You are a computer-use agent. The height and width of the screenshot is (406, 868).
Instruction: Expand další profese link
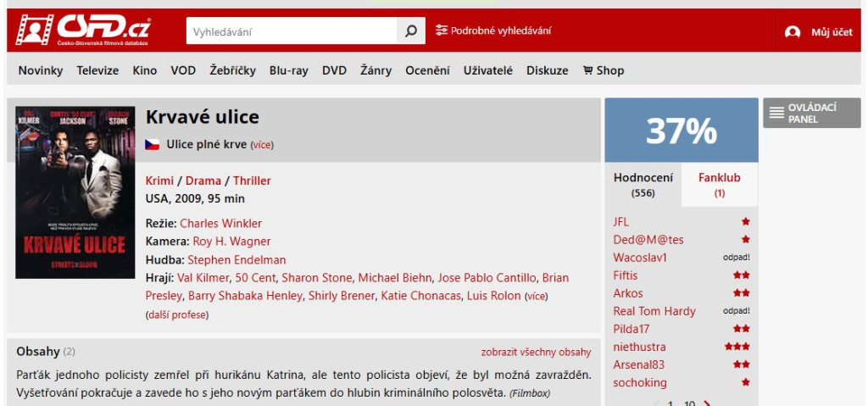(x=177, y=315)
